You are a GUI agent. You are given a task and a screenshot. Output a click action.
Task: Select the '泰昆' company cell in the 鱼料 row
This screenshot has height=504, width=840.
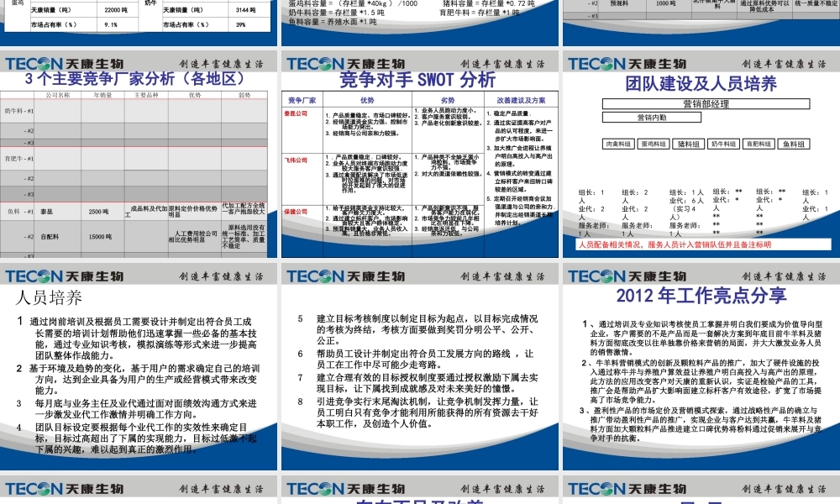point(59,212)
